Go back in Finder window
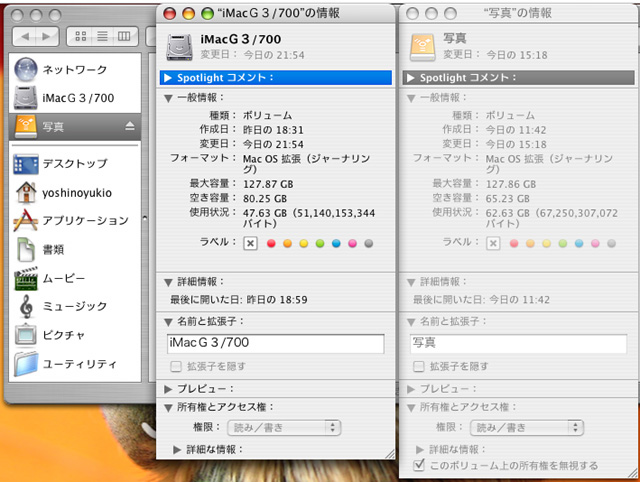Image resolution: width=640 pixels, height=482 pixels. click(x=25, y=36)
